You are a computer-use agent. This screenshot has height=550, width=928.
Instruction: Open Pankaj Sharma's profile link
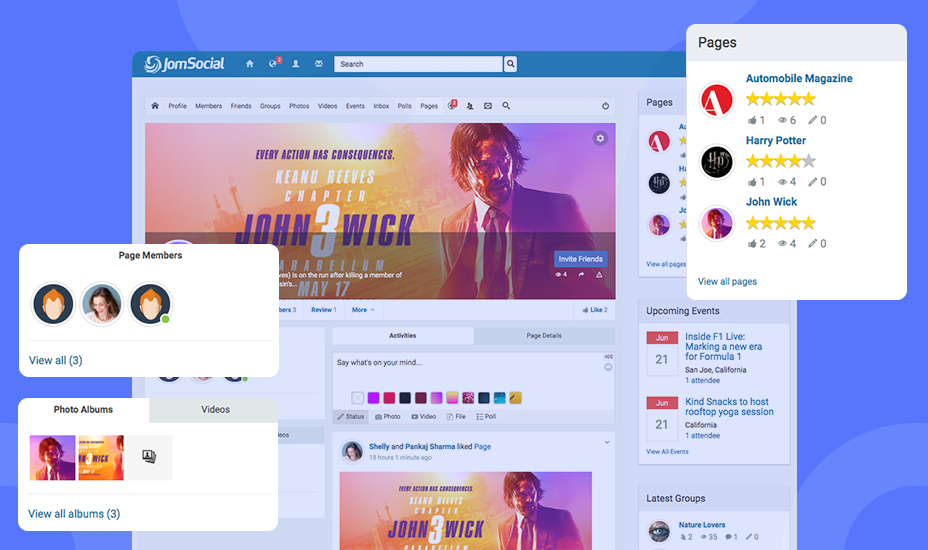[x=430, y=446]
